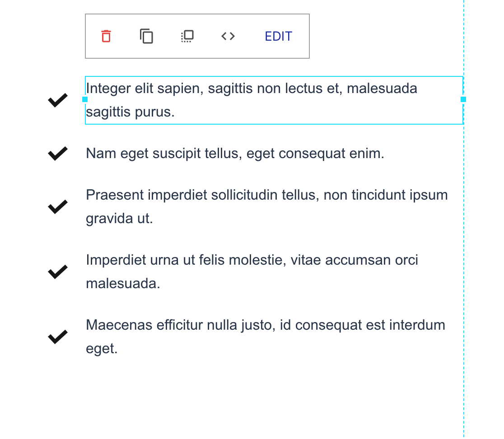
Task: Click the word 'malesuada.' ending the fourth item
Action: click(x=123, y=284)
